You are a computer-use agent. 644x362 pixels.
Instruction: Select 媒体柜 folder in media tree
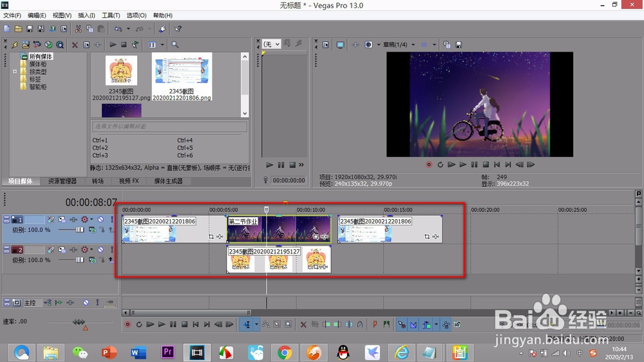pos(38,64)
